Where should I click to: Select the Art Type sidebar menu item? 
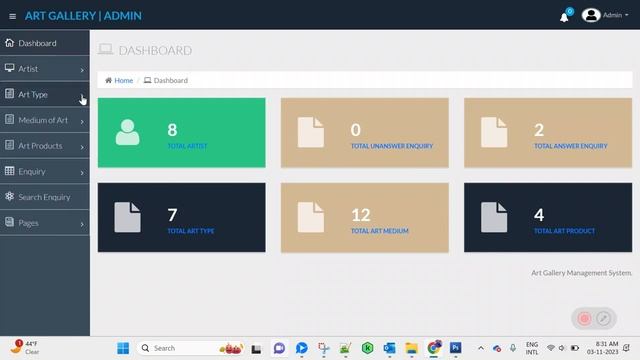(44, 94)
